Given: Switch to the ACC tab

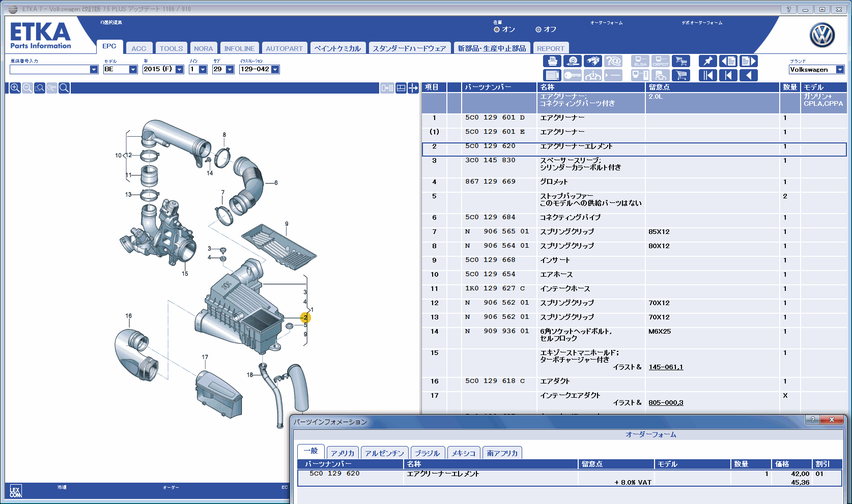Looking at the screenshot, I should [x=138, y=48].
